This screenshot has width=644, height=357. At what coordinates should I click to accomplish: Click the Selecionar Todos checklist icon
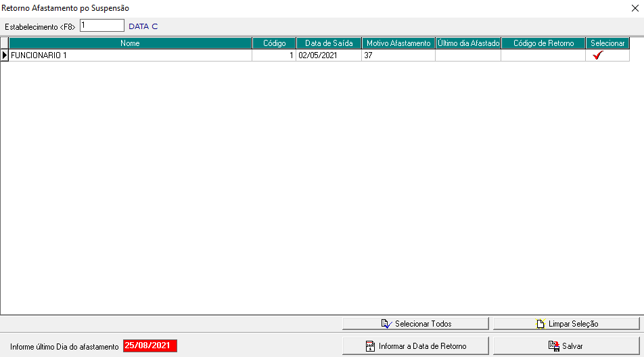[386, 324]
